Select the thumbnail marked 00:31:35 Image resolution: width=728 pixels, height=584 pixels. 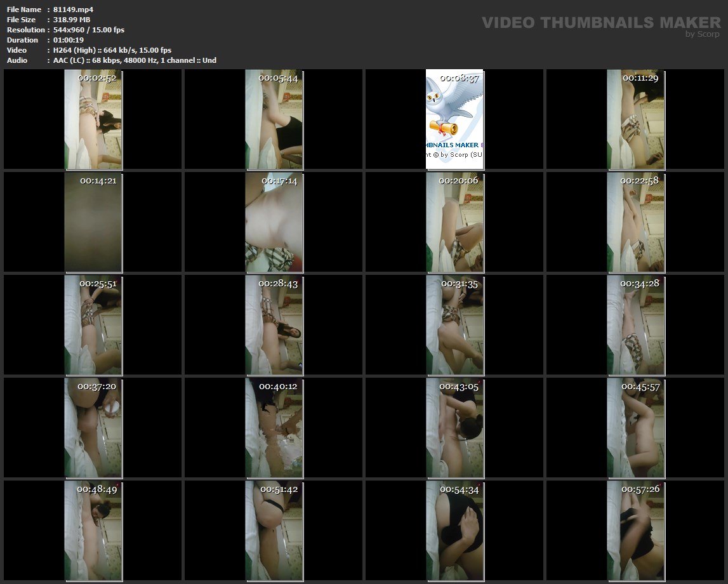coord(454,325)
